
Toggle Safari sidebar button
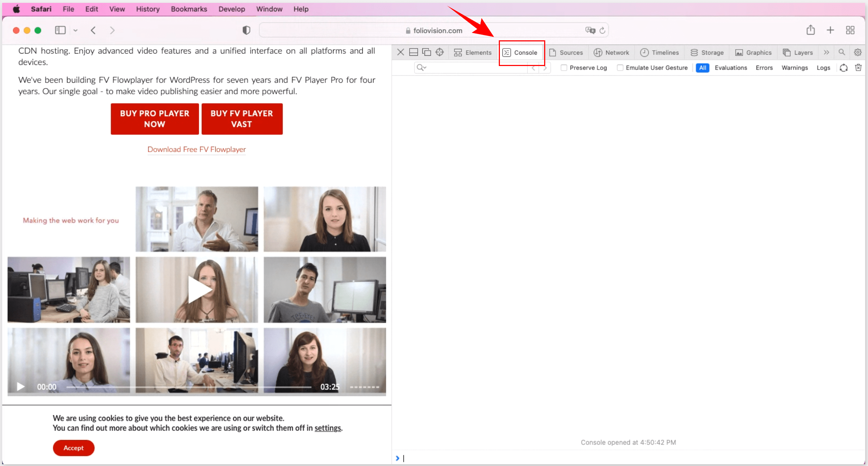click(60, 30)
